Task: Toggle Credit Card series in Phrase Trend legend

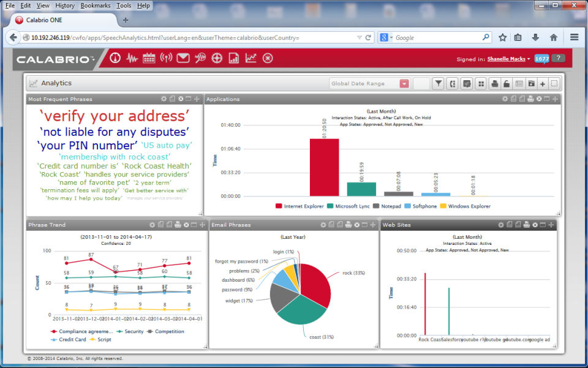Action: tap(68, 339)
